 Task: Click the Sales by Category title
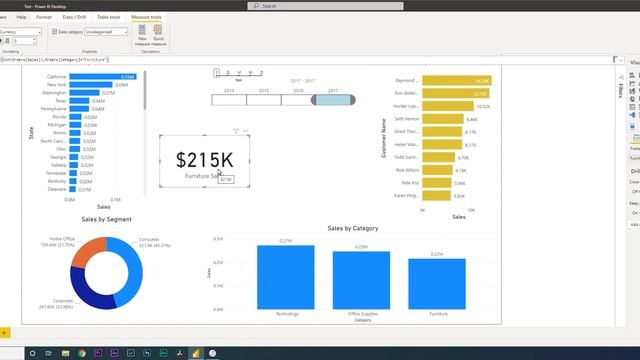click(x=353, y=228)
